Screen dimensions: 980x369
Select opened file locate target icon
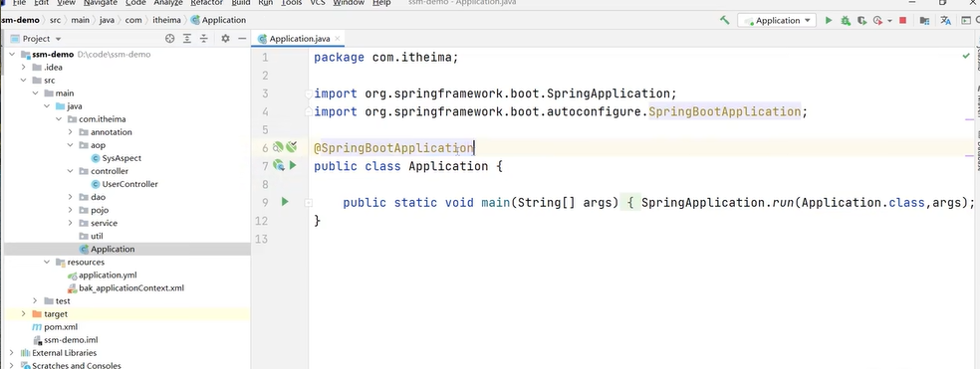[169, 39]
